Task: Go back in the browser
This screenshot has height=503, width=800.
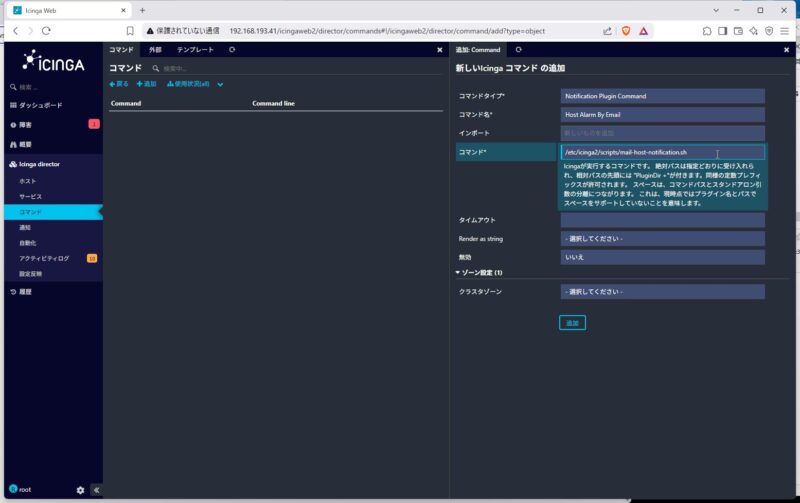Action: pyautogui.click(x=16, y=31)
